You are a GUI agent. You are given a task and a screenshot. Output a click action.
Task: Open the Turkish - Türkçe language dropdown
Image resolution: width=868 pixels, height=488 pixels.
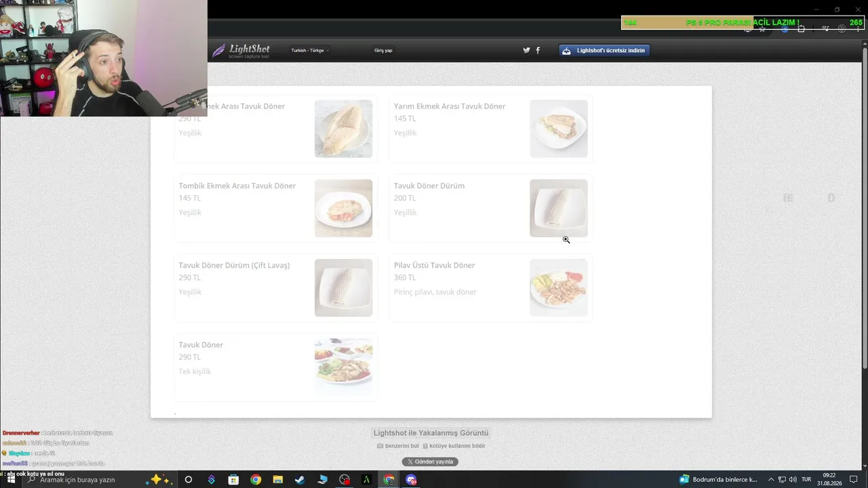pyautogui.click(x=310, y=51)
